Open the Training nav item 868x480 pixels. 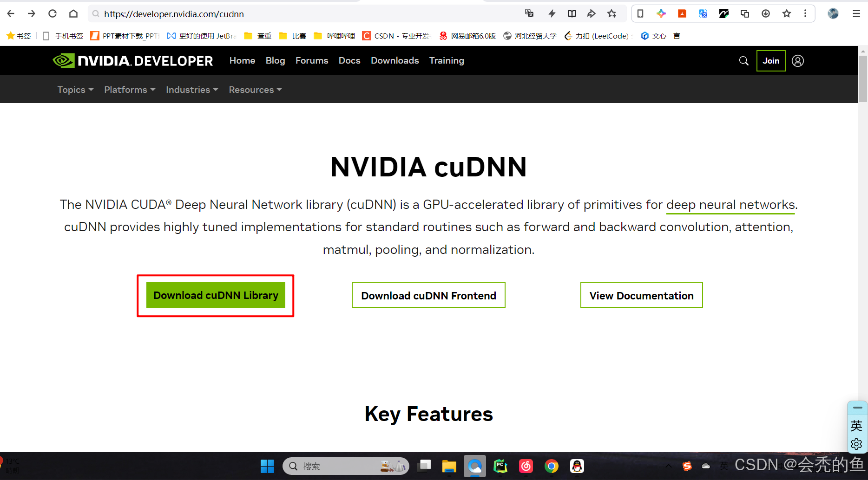point(447,60)
